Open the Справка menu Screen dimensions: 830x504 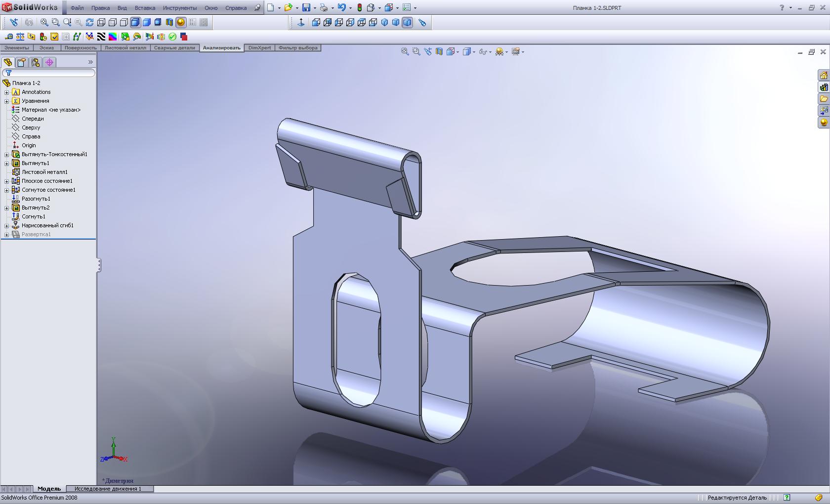tap(236, 8)
